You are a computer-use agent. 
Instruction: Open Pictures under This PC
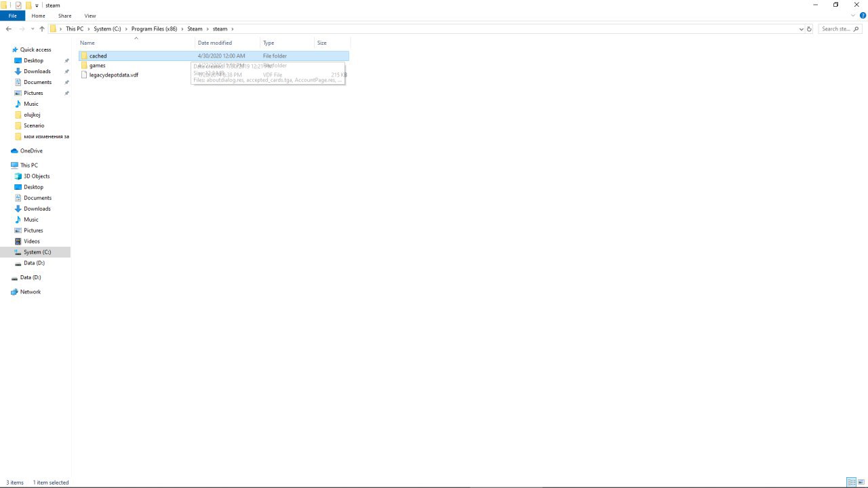pyautogui.click(x=33, y=230)
